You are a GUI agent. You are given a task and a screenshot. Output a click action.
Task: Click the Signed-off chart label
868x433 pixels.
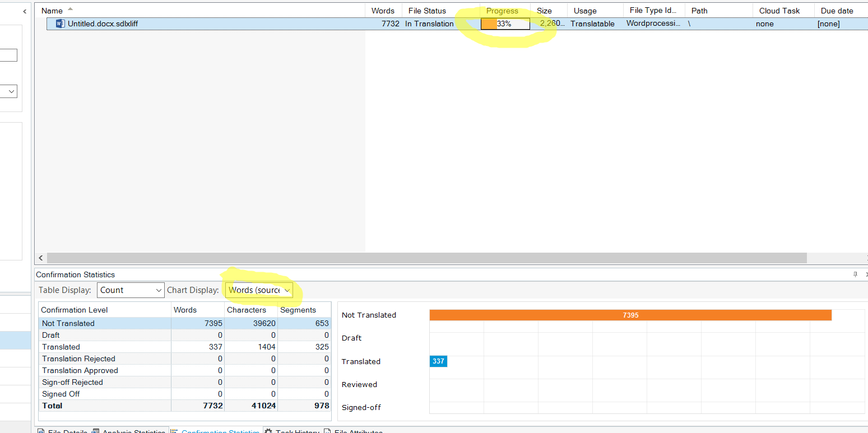point(361,407)
